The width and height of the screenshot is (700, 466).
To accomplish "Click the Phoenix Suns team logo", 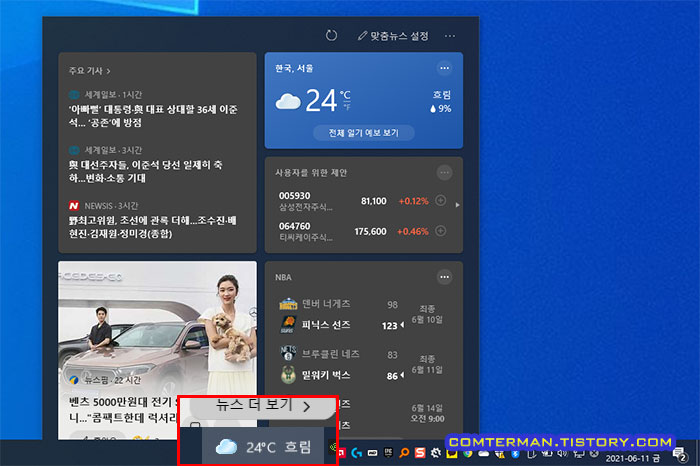I will coord(288,325).
